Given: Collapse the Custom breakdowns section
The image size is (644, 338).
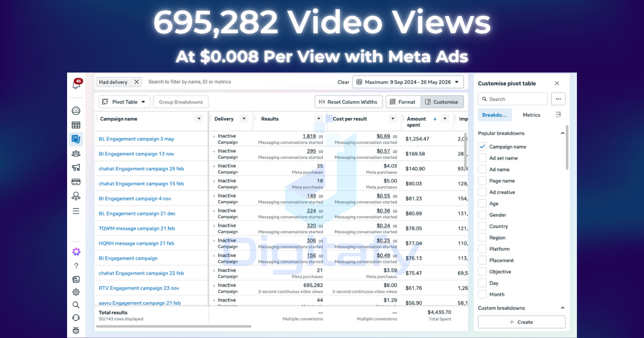Looking at the screenshot, I should pos(562,308).
